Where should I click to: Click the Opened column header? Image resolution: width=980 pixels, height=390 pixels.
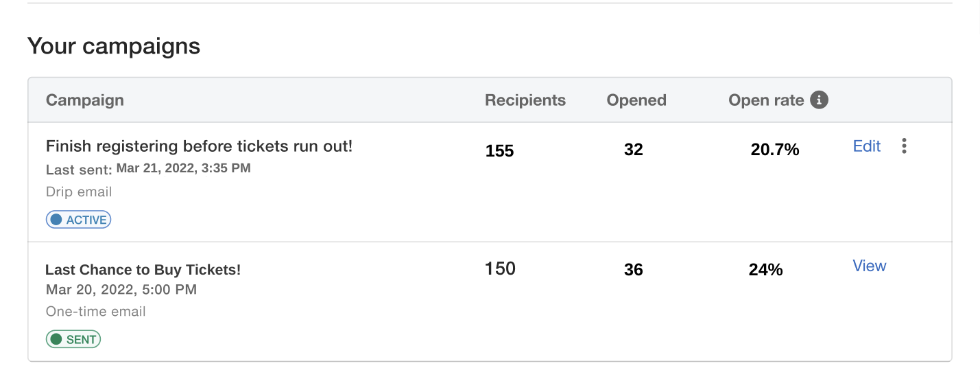point(636,100)
